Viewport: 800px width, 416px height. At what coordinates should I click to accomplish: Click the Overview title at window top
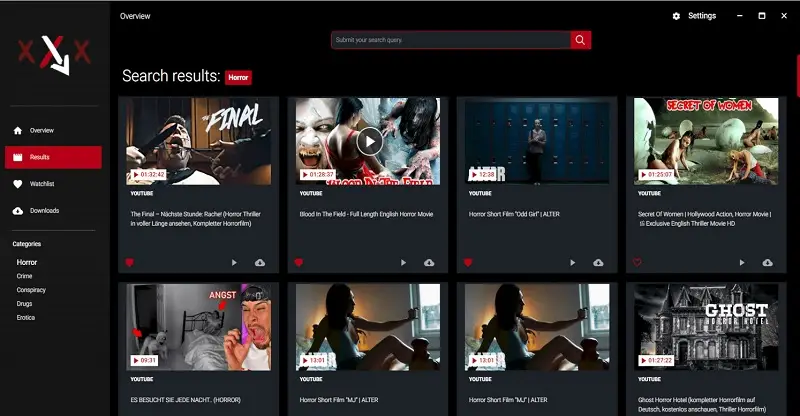135,16
